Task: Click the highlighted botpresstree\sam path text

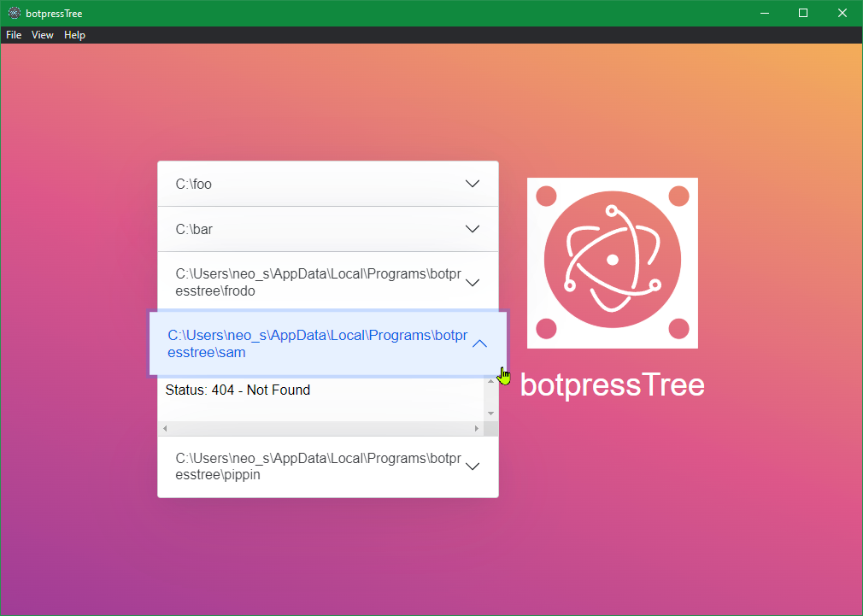Action: coord(318,344)
